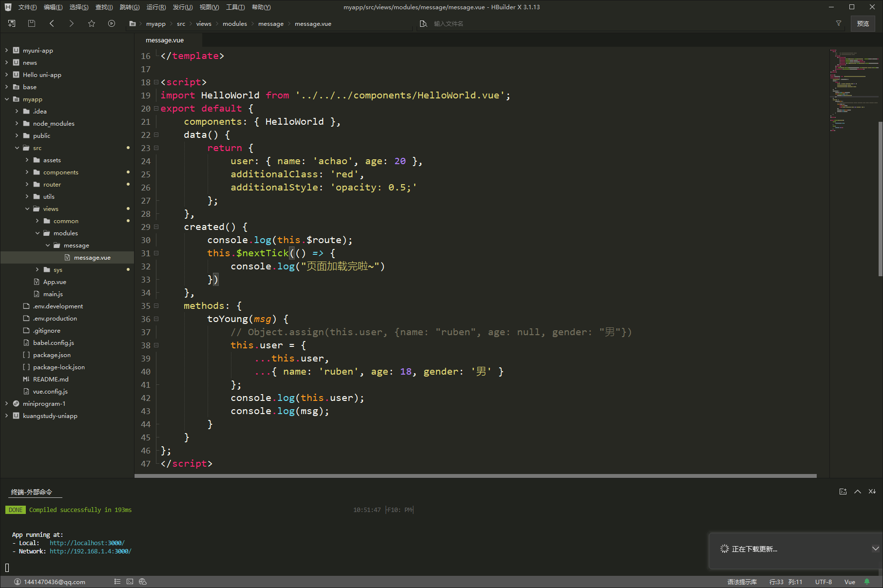Click the editor horizontal scrollbar
This screenshot has width=883, height=588.
tap(475, 476)
